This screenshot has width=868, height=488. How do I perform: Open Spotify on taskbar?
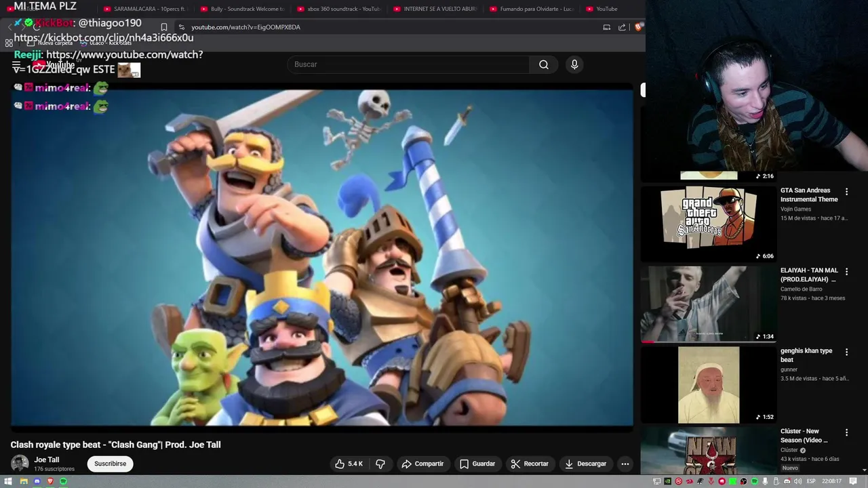click(x=63, y=481)
